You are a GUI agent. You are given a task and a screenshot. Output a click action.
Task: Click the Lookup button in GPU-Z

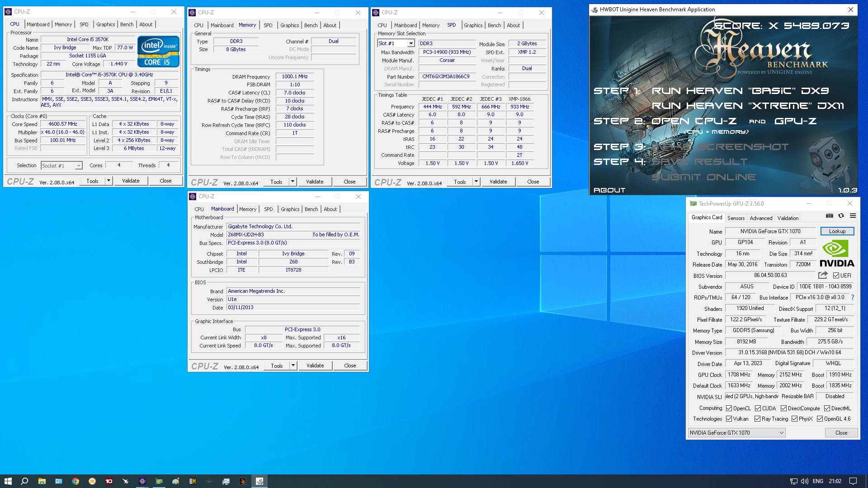[837, 231]
